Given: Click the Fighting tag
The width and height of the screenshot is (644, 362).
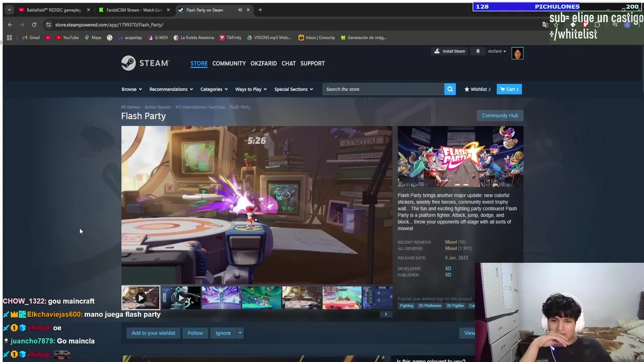Looking at the screenshot, I should coord(407,306).
